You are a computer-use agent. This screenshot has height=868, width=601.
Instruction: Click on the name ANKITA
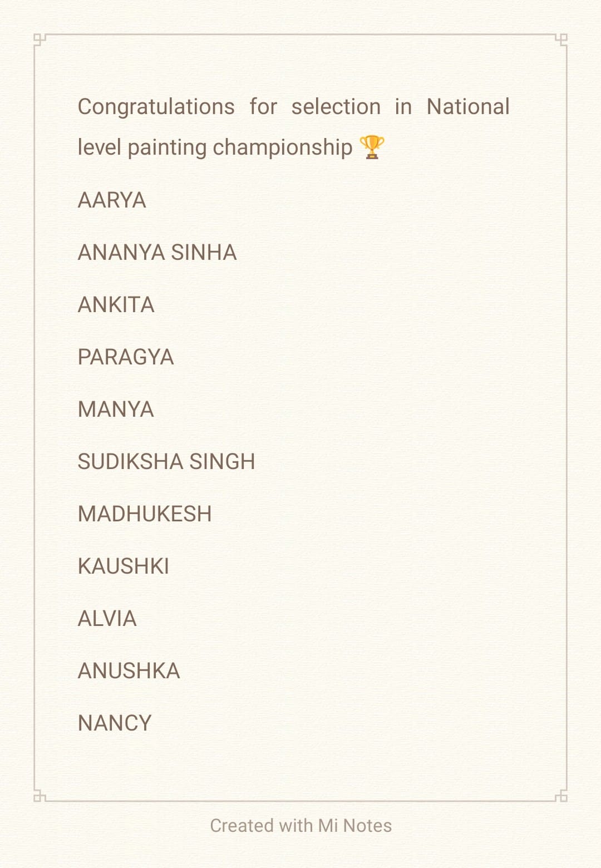coord(116,305)
